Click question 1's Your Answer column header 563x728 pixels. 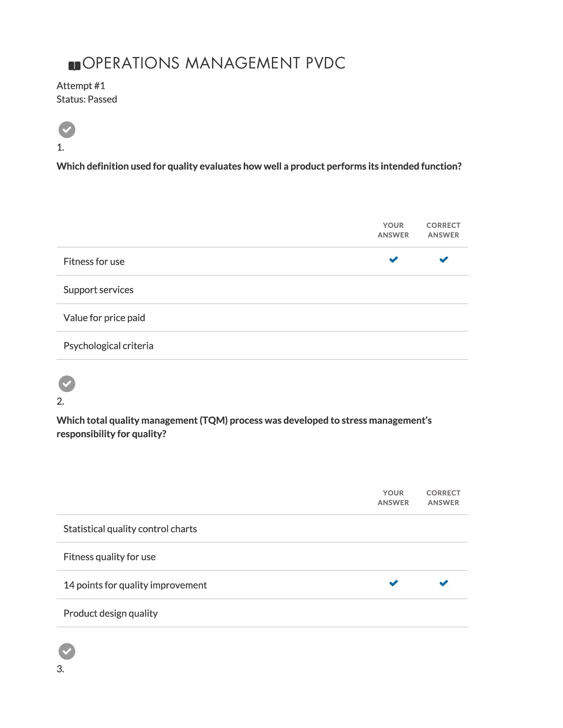coord(393,230)
